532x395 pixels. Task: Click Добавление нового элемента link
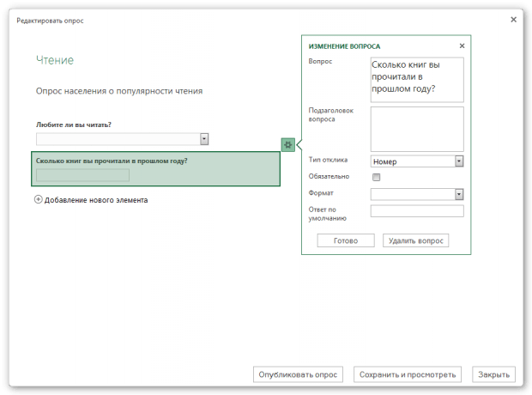tap(96, 200)
